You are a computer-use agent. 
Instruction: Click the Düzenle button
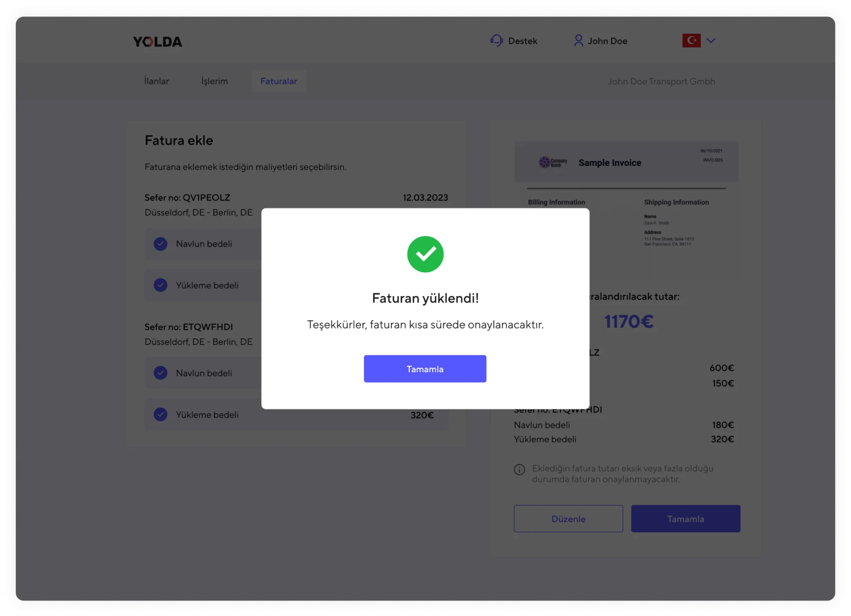pyautogui.click(x=568, y=518)
